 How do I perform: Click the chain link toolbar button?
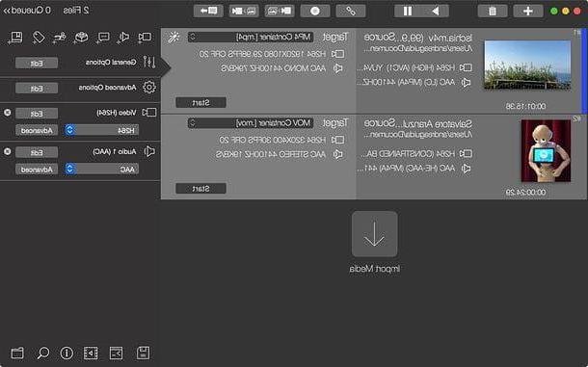[351, 11]
